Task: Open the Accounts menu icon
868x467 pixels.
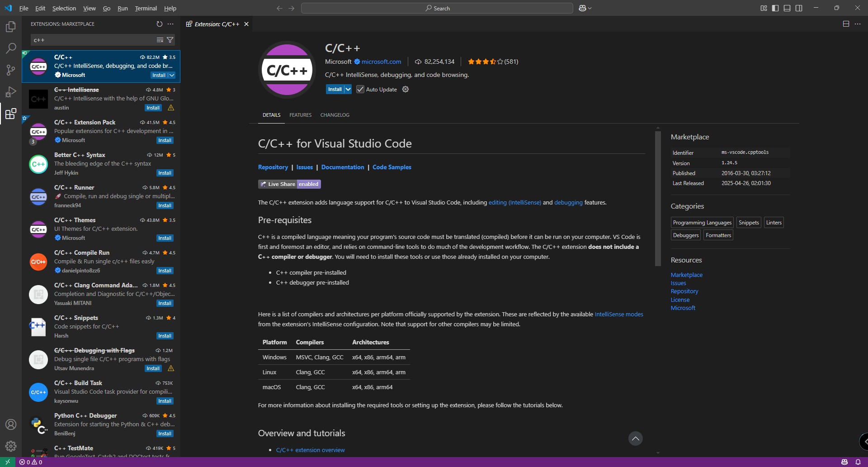Action: tap(11, 424)
